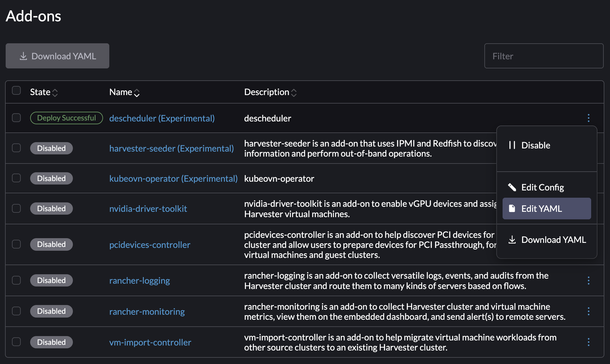This screenshot has width=610, height=364.
Task: Click the Edit YAML file icon
Action: pos(512,208)
